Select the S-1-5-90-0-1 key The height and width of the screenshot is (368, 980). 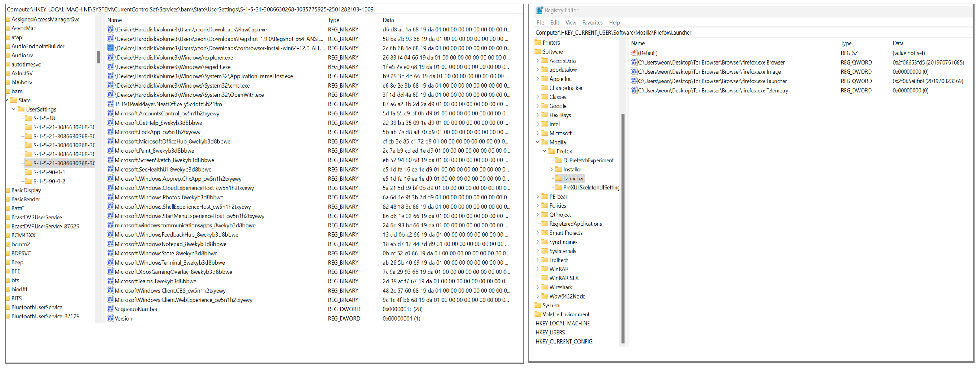click(x=49, y=172)
